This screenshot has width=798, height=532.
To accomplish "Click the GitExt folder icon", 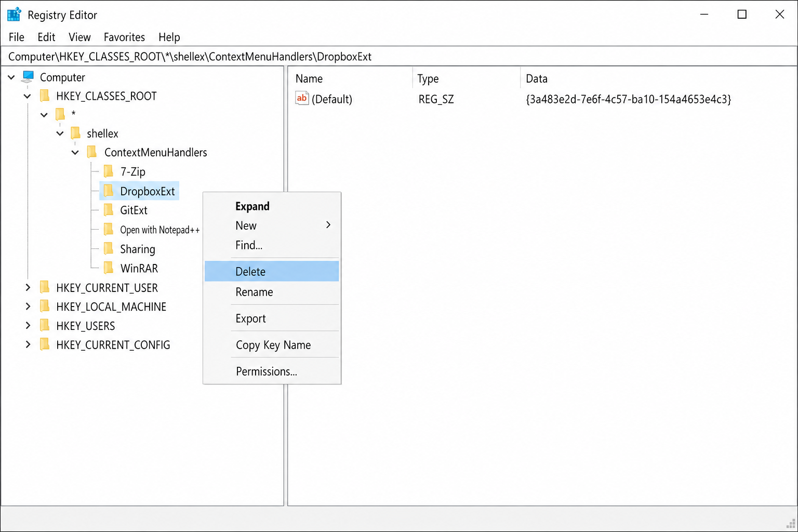I will tap(109, 210).
